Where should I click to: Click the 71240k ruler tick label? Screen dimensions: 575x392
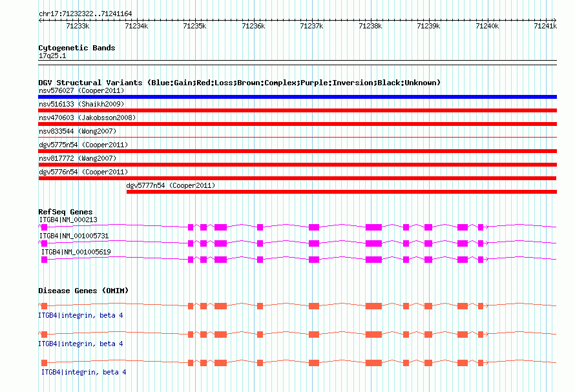[487, 26]
